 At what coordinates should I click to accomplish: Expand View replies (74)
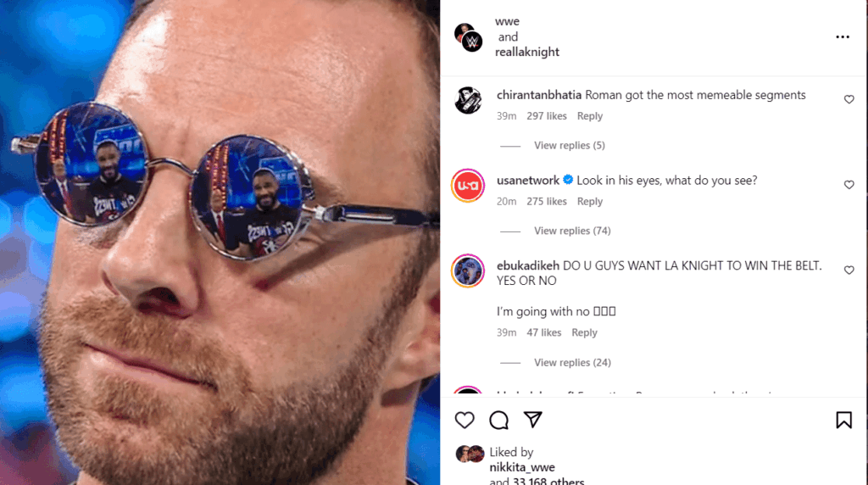pyautogui.click(x=572, y=231)
